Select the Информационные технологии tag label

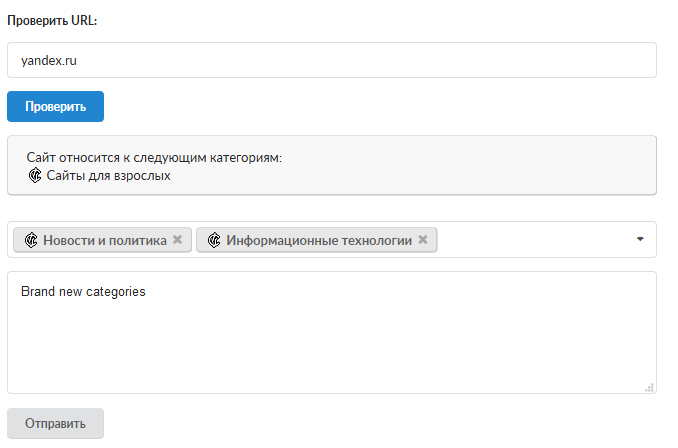tap(319, 240)
